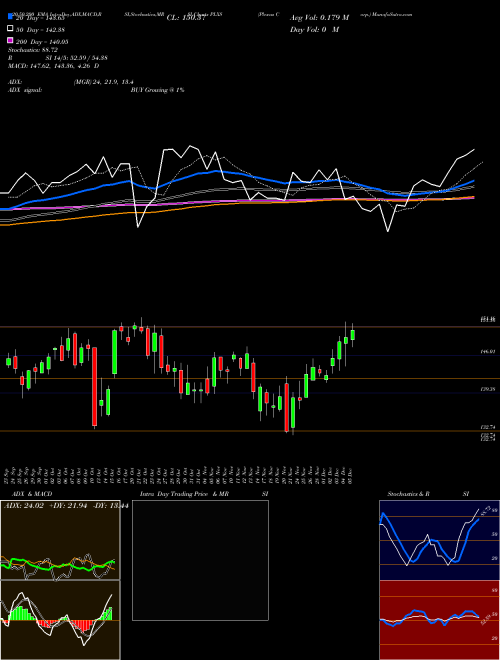Click the MACD histogram mini chart

point(60,620)
